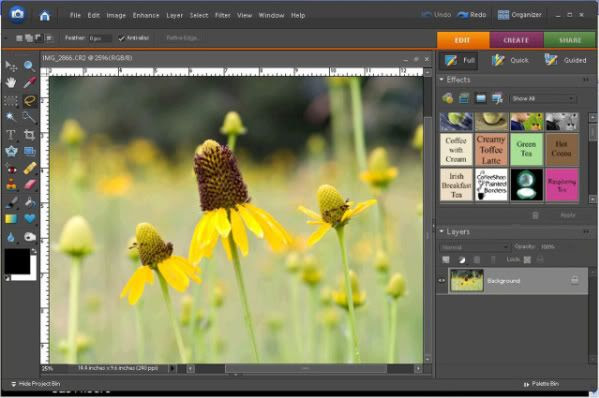This screenshot has width=599, height=398.
Task: Choose Intersect with selection mode
Action: tap(49, 38)
